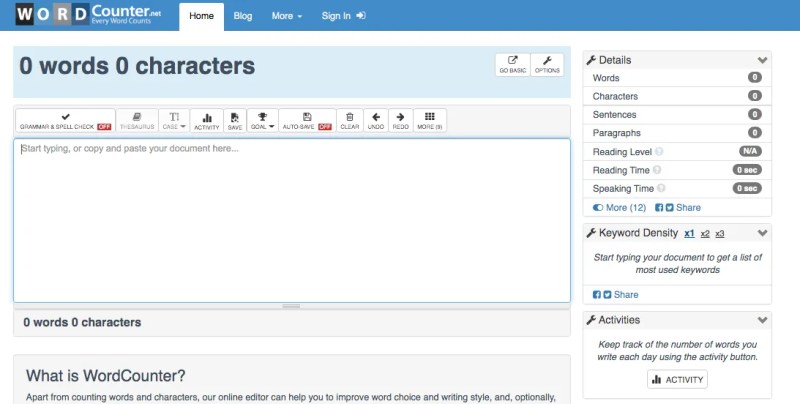800x404 pixels.
Task: Click the Words row in Details
Action: click(677, 78)
